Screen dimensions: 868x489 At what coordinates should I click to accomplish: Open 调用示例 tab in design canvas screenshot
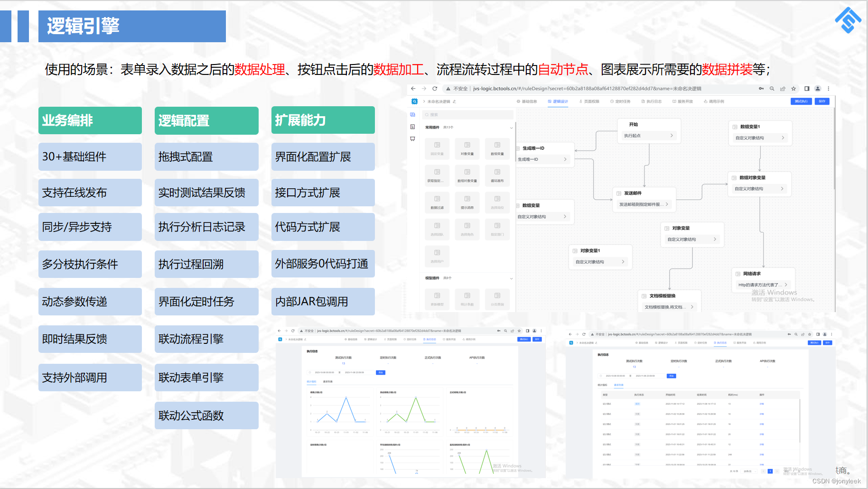pyautogui.click(x=714, y=101)
